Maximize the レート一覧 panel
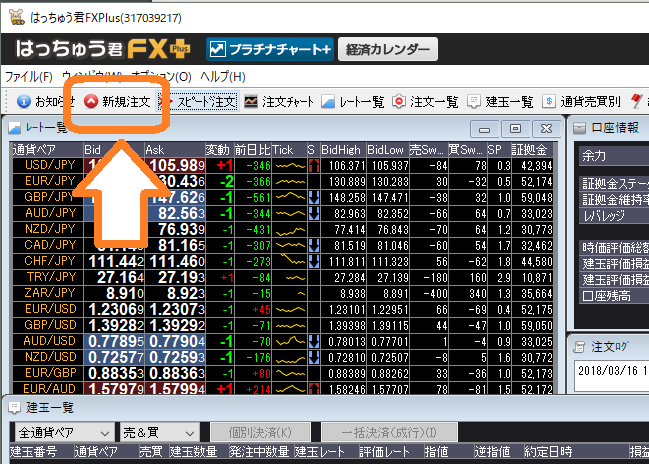The height and width of the screenshot is (464, 649). 515,129
